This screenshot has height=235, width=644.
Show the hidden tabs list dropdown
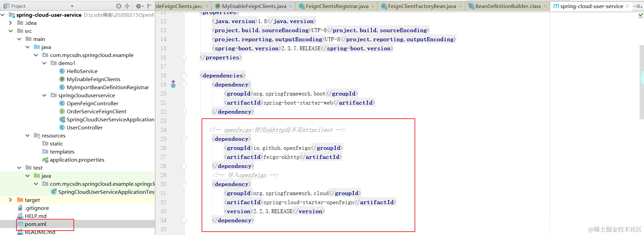[x=638, y=6]
